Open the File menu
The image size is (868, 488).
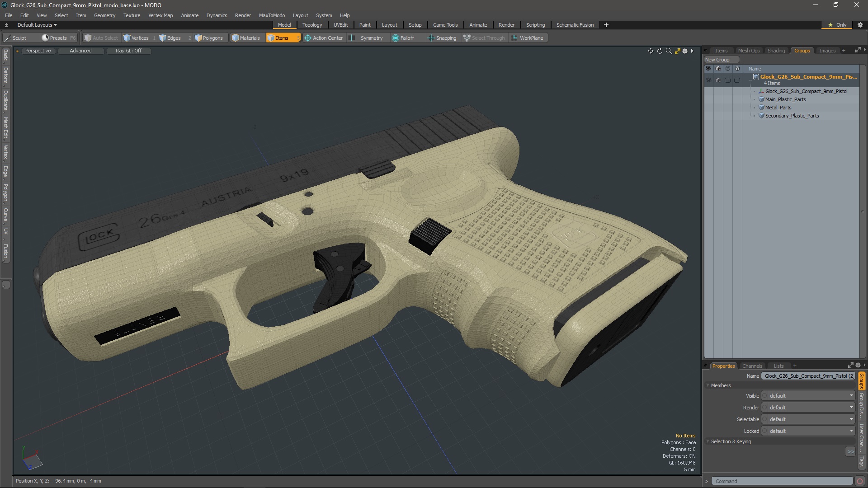click(x=9, y=15)
